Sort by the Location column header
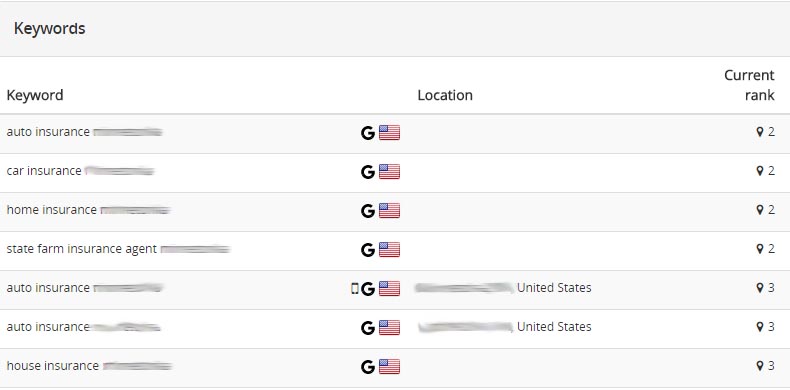This screenshot has height=390, width=790. tap(445, 95)
